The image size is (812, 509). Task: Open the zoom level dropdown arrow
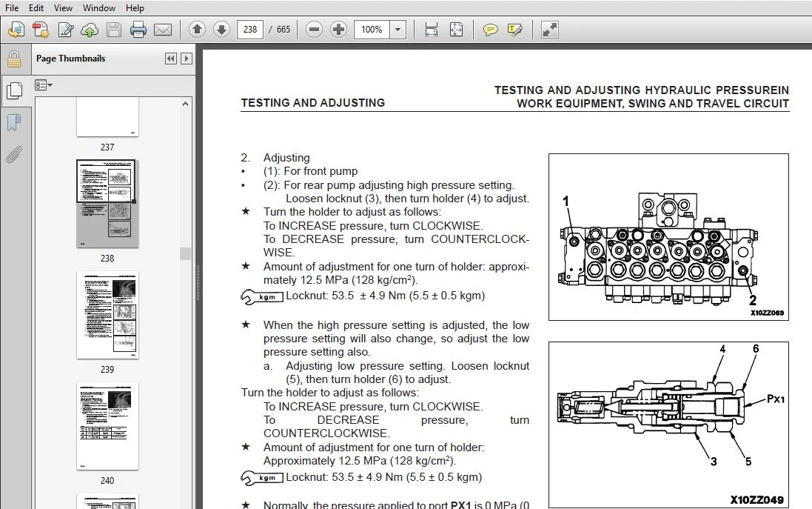pyautogui.click(x=397, y=30)
